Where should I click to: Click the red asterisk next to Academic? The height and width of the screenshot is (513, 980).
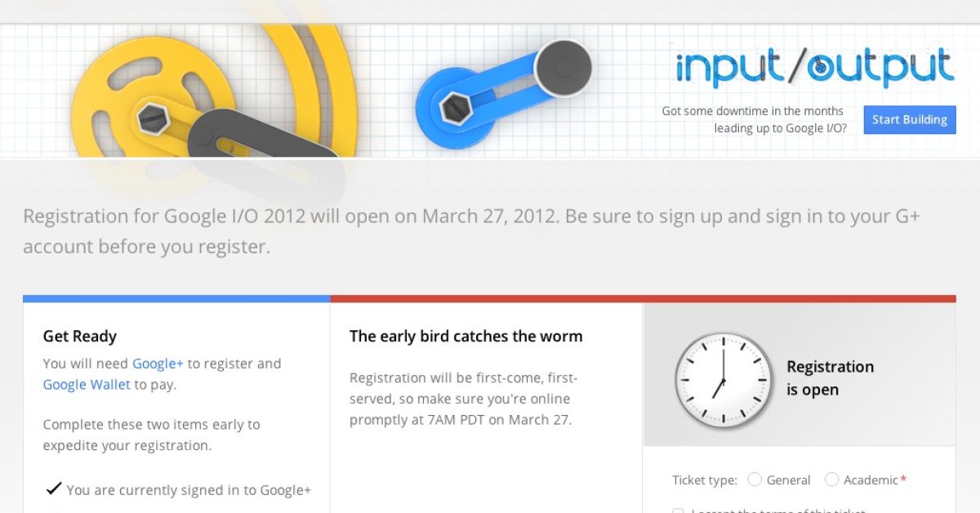[903, 480]
